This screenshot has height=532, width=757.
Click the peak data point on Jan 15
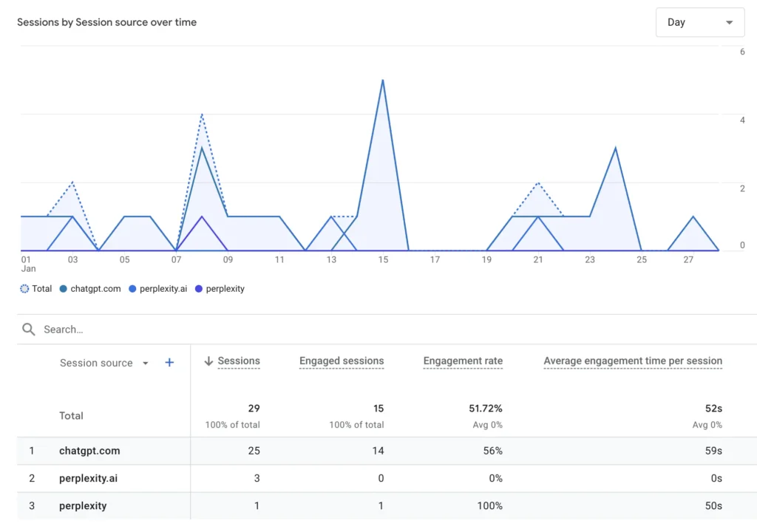[x=383, y=80]
